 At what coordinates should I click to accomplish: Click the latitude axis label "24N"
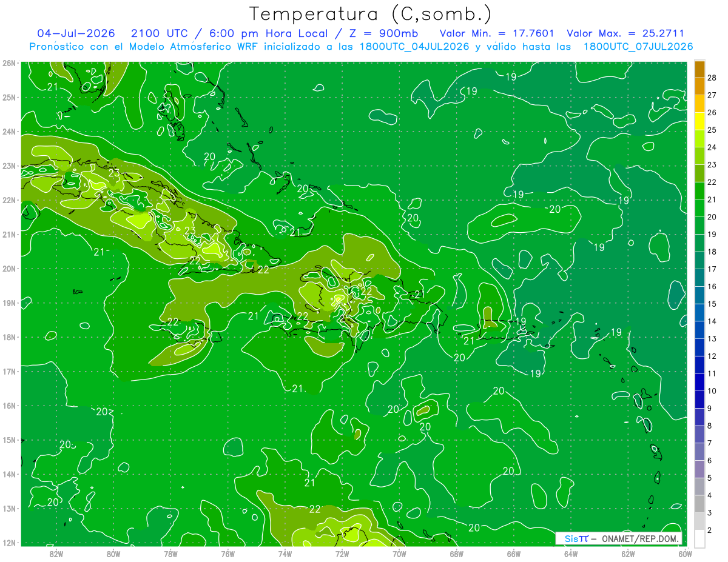tap(8, 132)
